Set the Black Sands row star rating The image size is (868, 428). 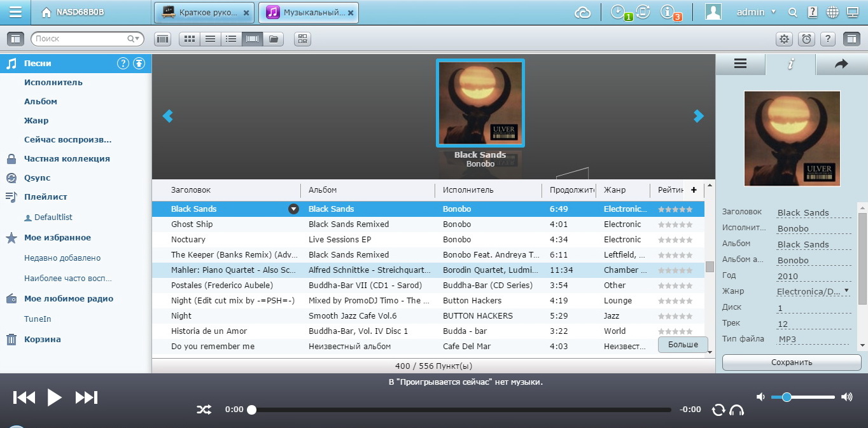(675, 209)
